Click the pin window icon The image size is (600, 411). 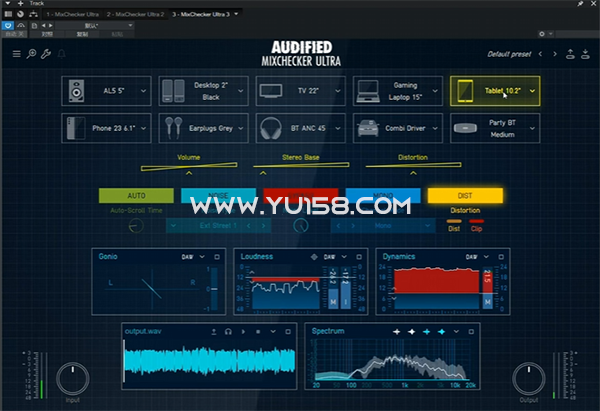coord(580,3)
